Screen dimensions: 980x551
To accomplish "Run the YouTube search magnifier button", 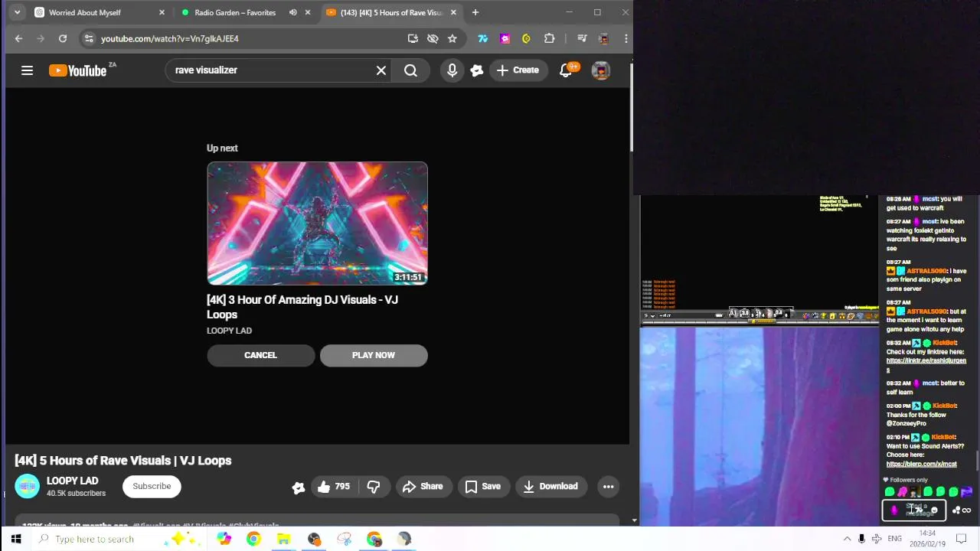I will [x=410, y=70].
